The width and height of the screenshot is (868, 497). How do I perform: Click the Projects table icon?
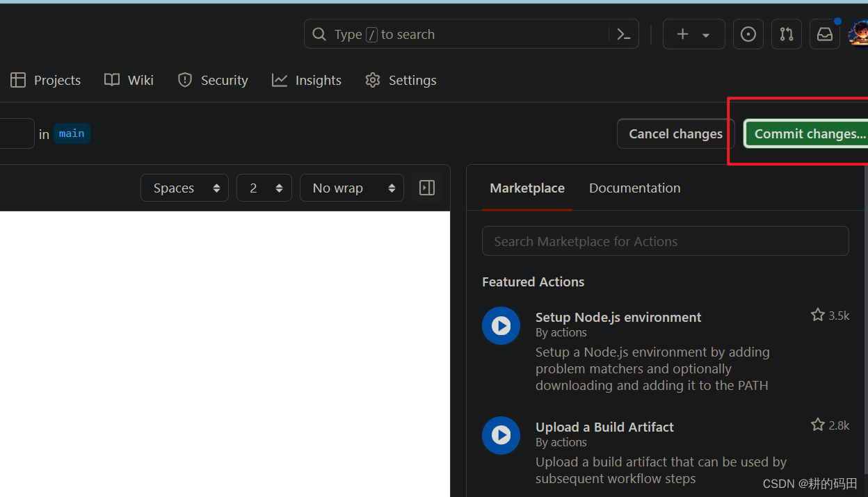pyautogui.click(x=18, y=80)
